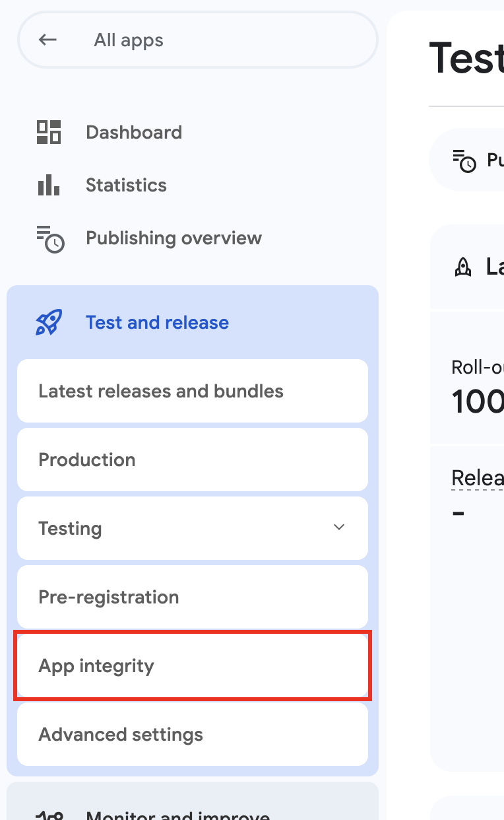Viewport: 504px width, 820px height.
Task: Open Advanced settings
Action: point(121,735)
